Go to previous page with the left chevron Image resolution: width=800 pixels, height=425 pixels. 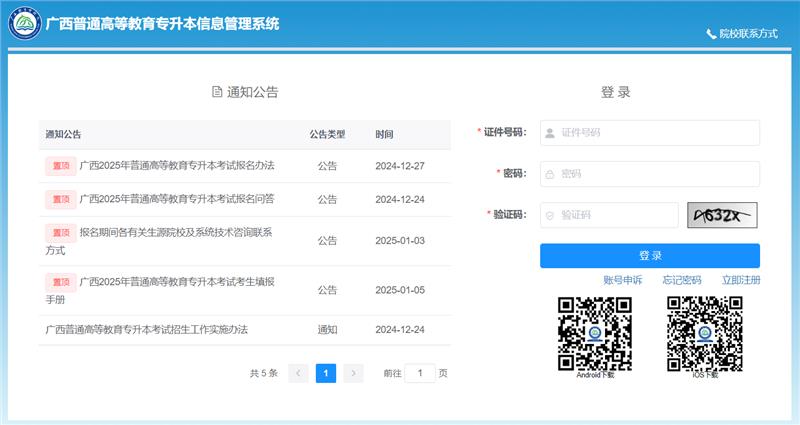(298, 373)
